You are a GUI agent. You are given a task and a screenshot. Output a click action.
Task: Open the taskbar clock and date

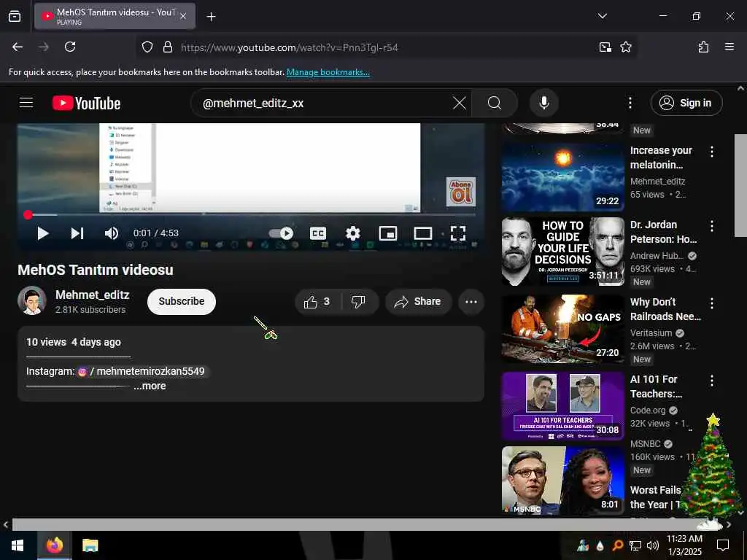click(684, 545)
